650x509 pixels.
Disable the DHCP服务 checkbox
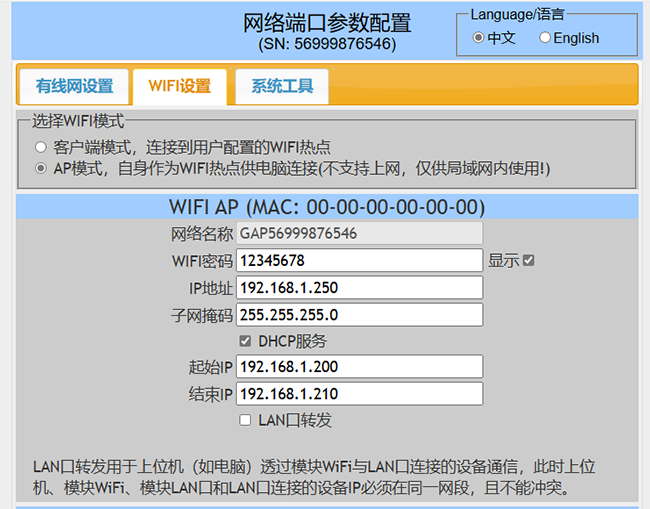click(245, 341)
